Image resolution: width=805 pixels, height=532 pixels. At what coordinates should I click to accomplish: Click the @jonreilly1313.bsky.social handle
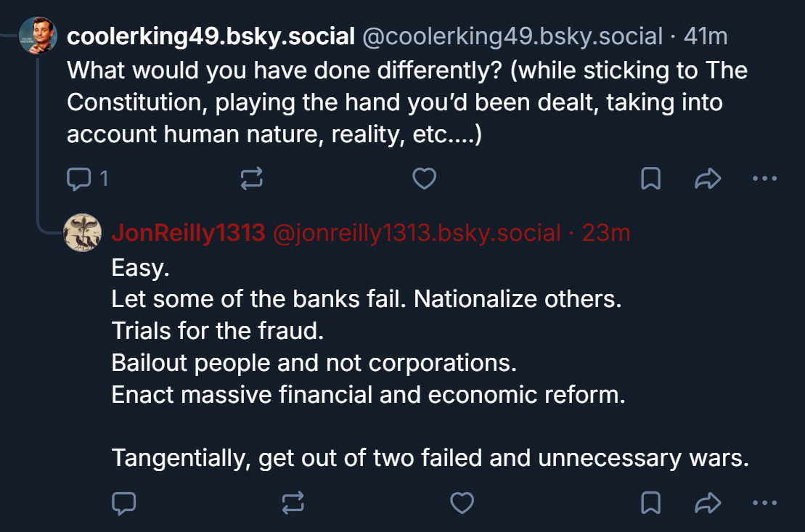click(416, 233)
